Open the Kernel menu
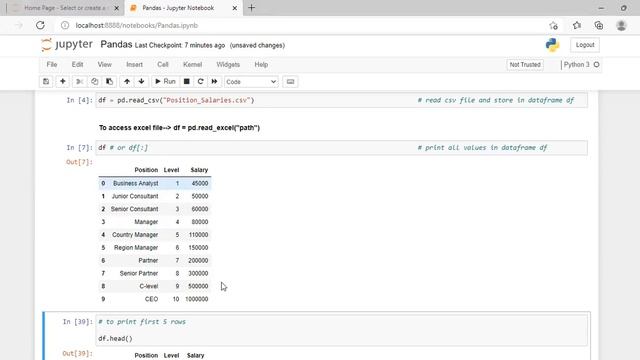640x360 pixels. [x=193, y=64]
